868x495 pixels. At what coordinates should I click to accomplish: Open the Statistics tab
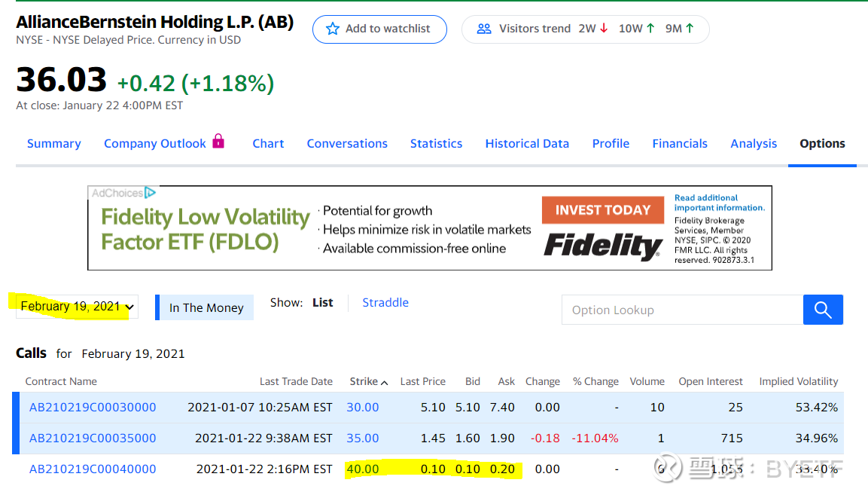point(436,144)
